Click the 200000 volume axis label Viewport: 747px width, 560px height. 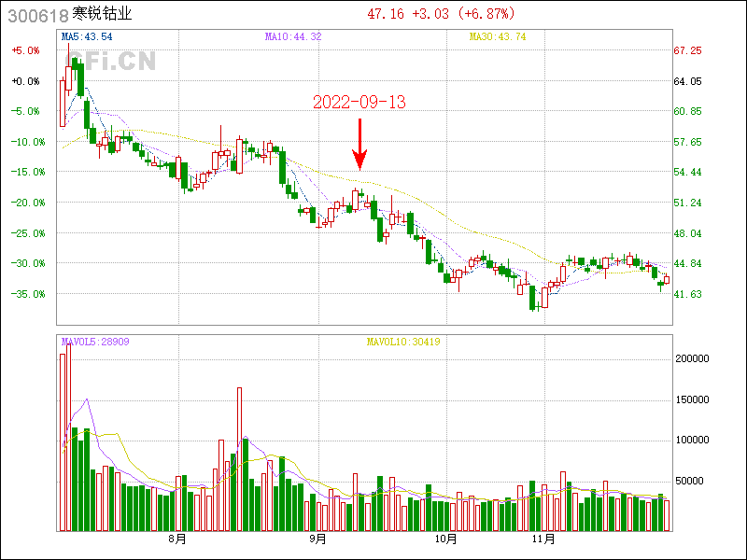coord(692,358)
